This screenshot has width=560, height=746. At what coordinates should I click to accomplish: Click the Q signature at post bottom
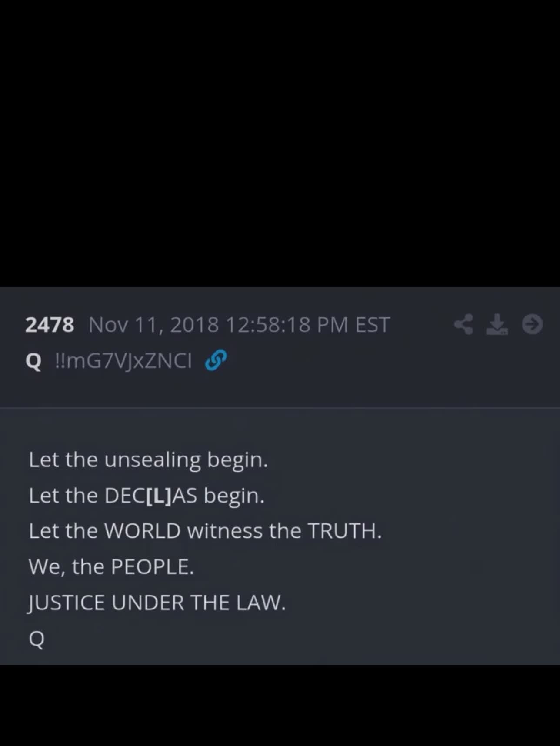tap(37, 639)
